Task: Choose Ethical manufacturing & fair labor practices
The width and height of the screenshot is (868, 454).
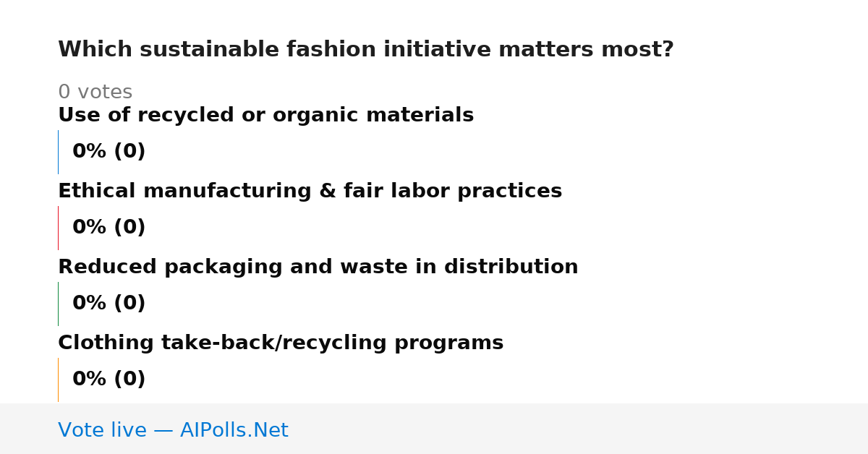Action: point(310,192)
